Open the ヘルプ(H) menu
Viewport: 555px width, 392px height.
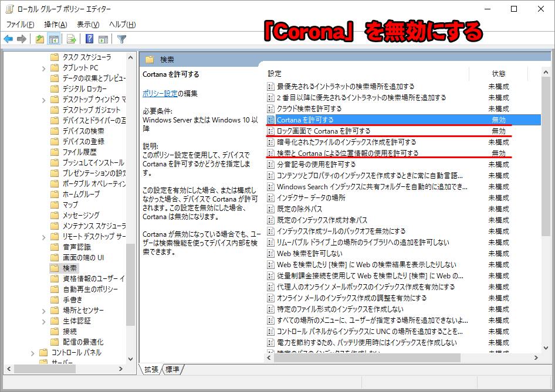pos(123,25)
